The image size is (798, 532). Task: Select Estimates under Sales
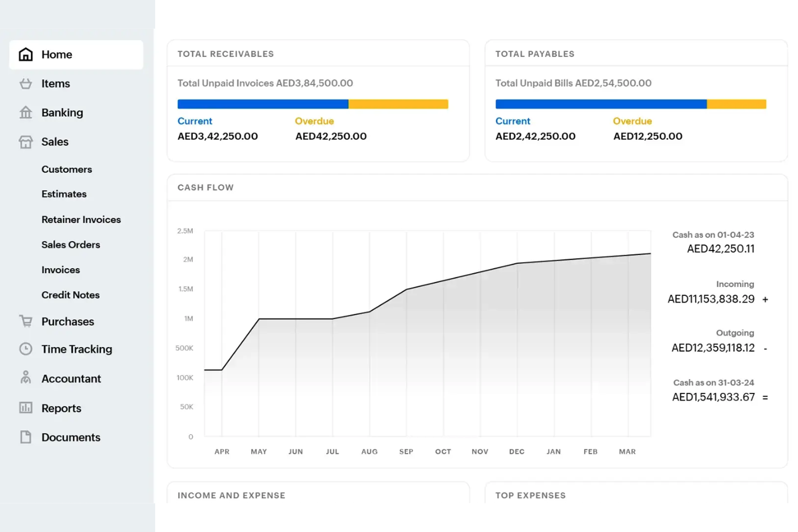tap(64, 194)
